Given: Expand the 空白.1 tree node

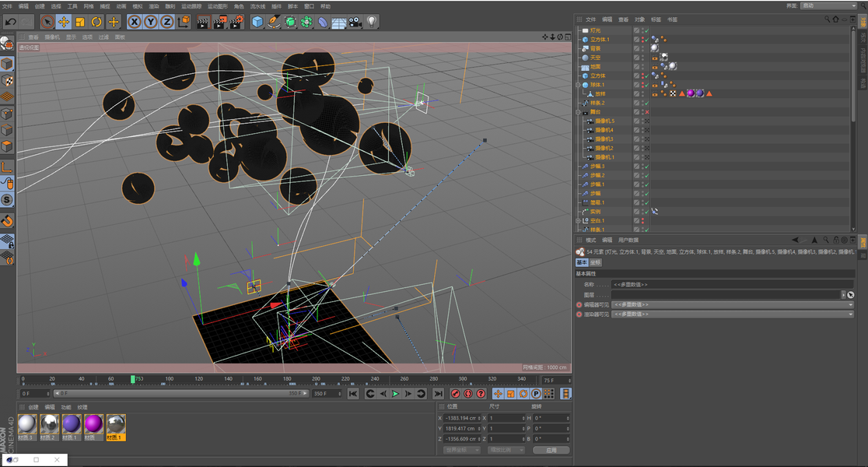Looking at the screenshot, I should (579, 220).
